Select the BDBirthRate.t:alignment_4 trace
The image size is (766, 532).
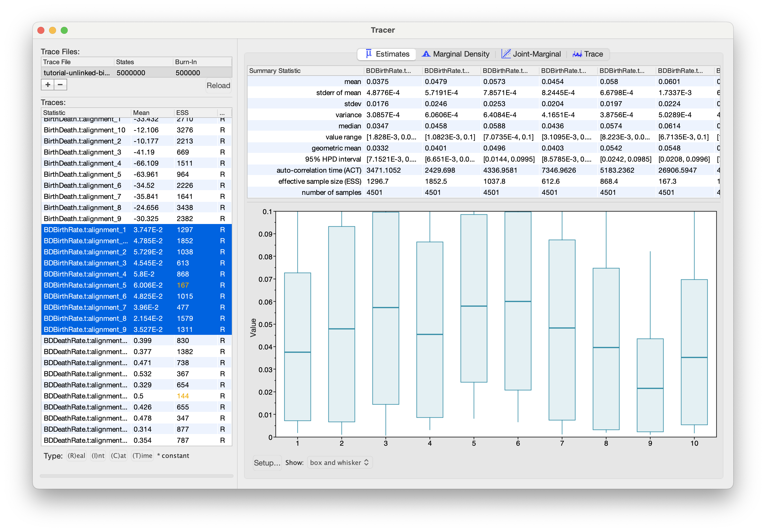point(136,274)
